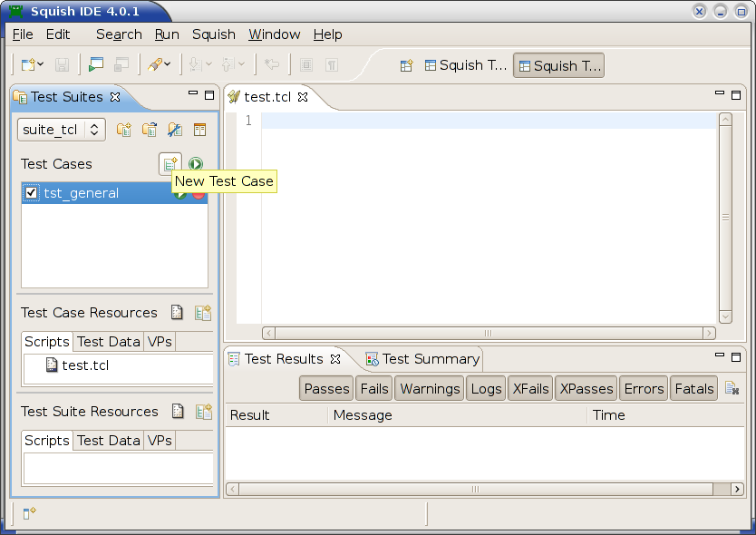Open the New wizard dropdown arrow
Viewport: 756px width, 535px height.
coord(38,64)
